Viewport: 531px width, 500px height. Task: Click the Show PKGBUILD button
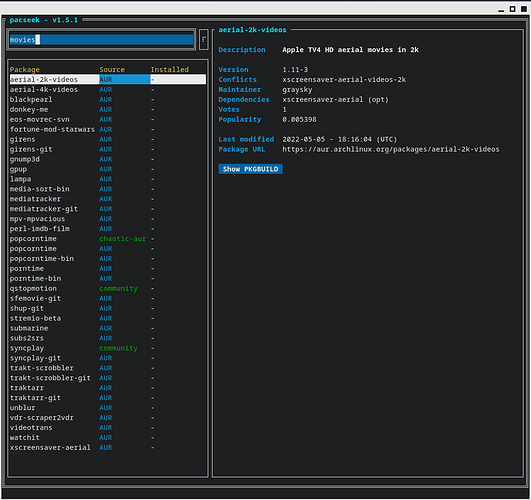[x=250, y=169]
